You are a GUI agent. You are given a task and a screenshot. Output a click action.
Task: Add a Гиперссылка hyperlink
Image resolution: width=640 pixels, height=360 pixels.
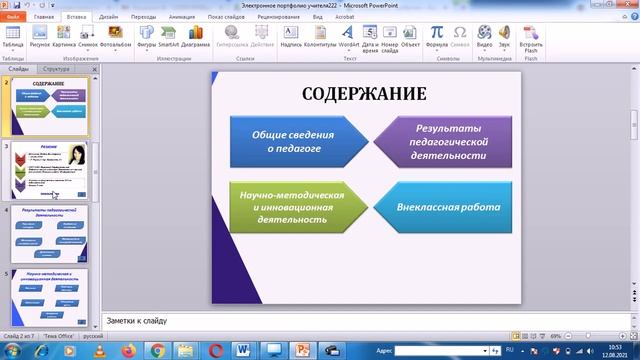pyautogui.click(x=232, y=37)
